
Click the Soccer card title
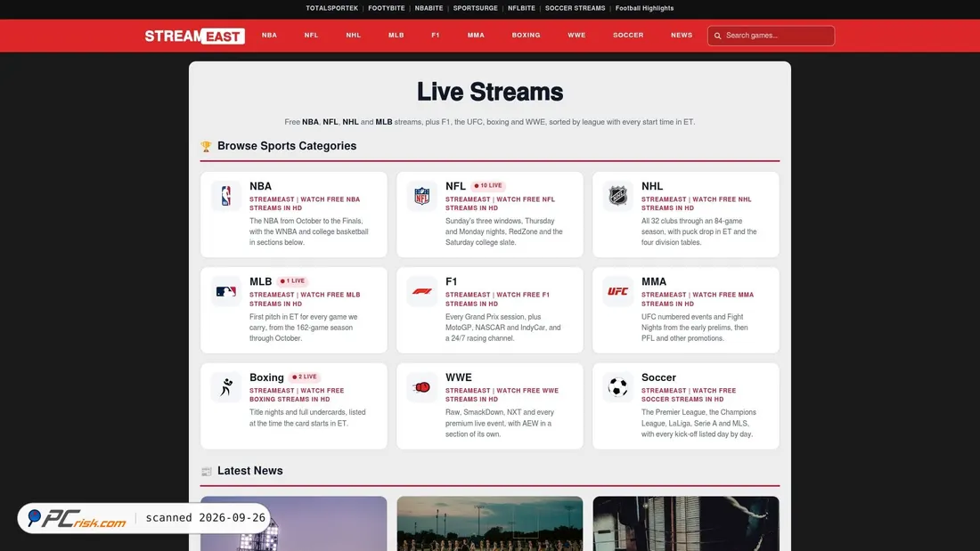(x=658, y=377)
